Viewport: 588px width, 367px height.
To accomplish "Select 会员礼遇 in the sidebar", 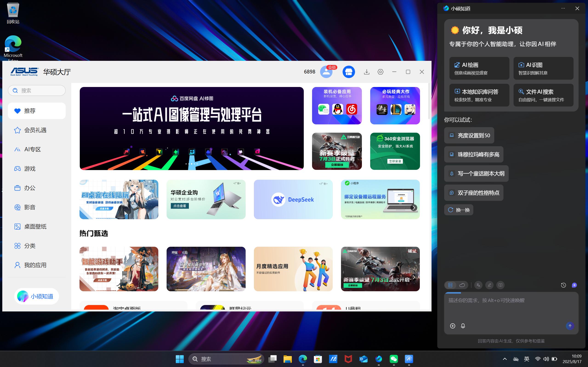I will tap(37, 130).
